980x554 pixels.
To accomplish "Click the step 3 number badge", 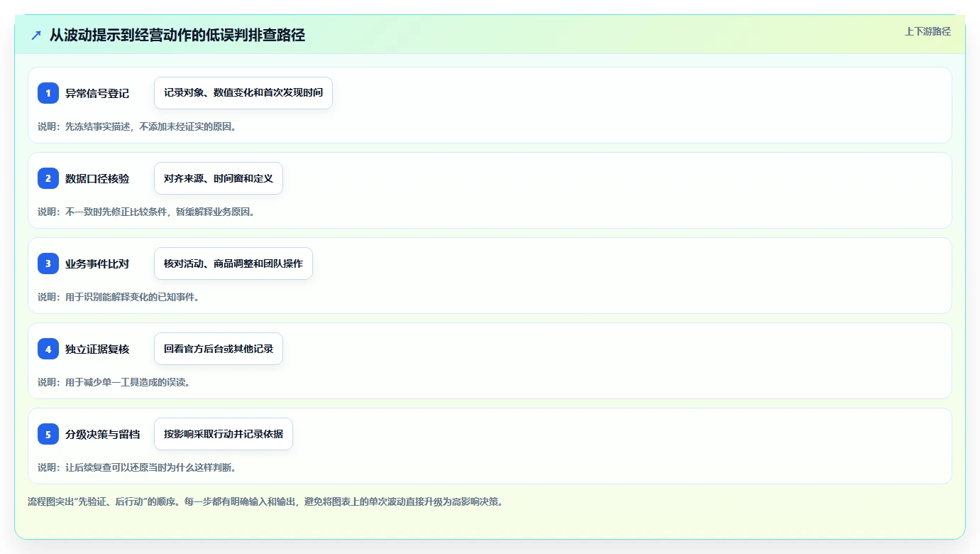I will (x=48, y=264).
